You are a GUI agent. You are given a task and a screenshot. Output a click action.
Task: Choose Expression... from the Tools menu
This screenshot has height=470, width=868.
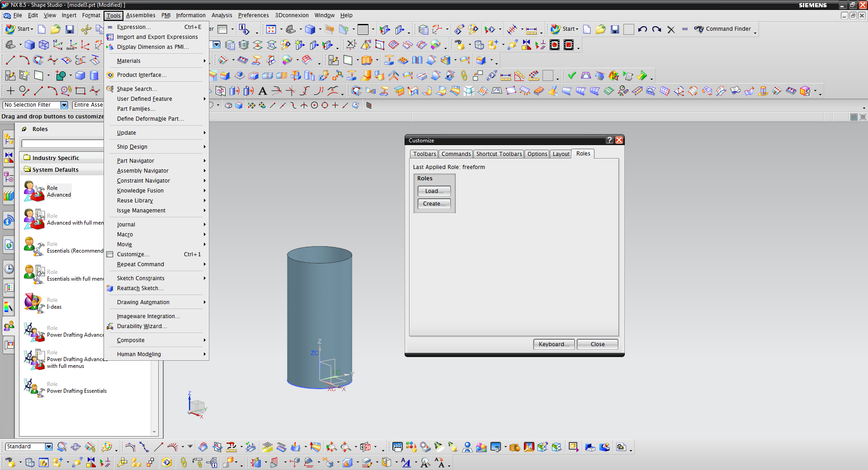(x=156, y=27)
